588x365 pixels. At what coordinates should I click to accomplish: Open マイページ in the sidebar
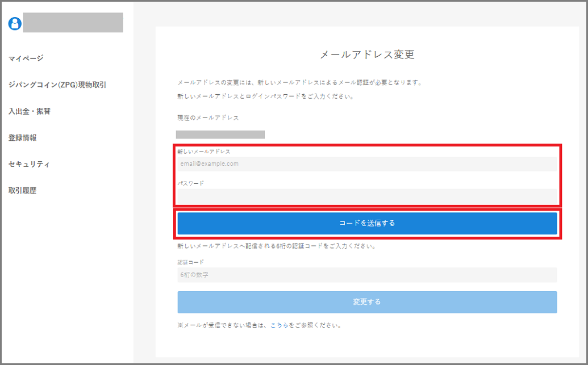26,58
